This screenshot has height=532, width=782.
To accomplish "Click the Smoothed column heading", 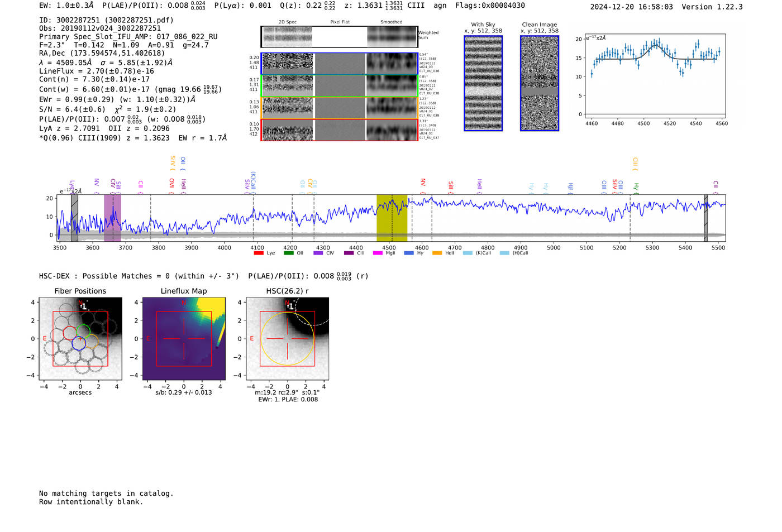I will pos(391,22).
